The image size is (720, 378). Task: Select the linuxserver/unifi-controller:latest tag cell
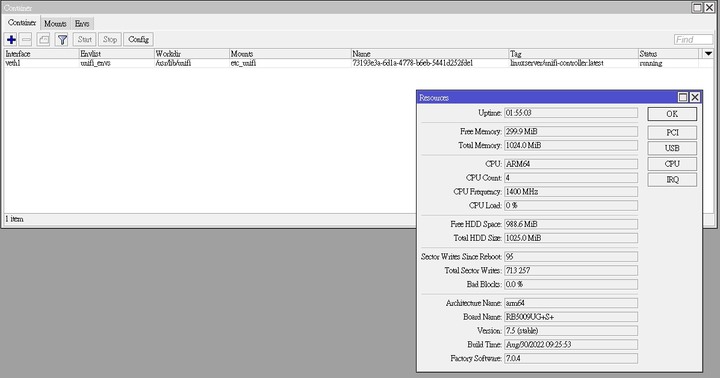point(574,63)
